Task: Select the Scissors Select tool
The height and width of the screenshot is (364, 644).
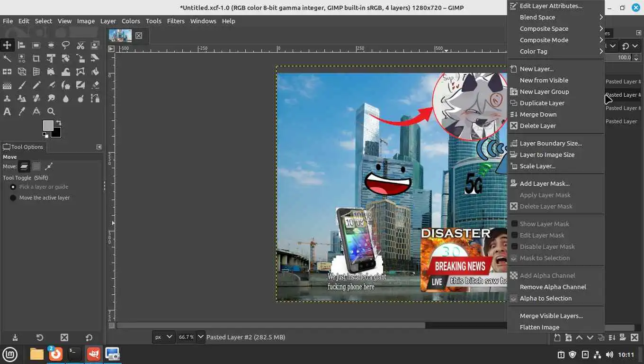Action: [80, 45]
